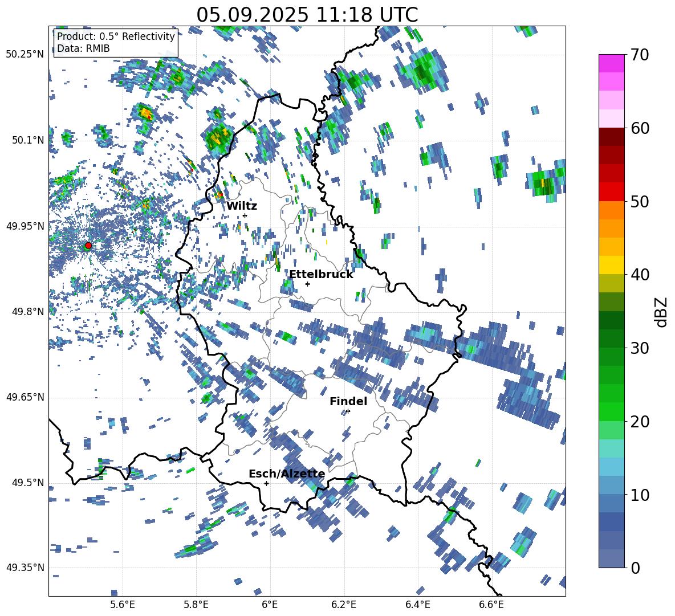Click the 5.6°E longitude tick label
Image resolution: width=675 pixels, height=616 pixels.
[x=123, y=605]
